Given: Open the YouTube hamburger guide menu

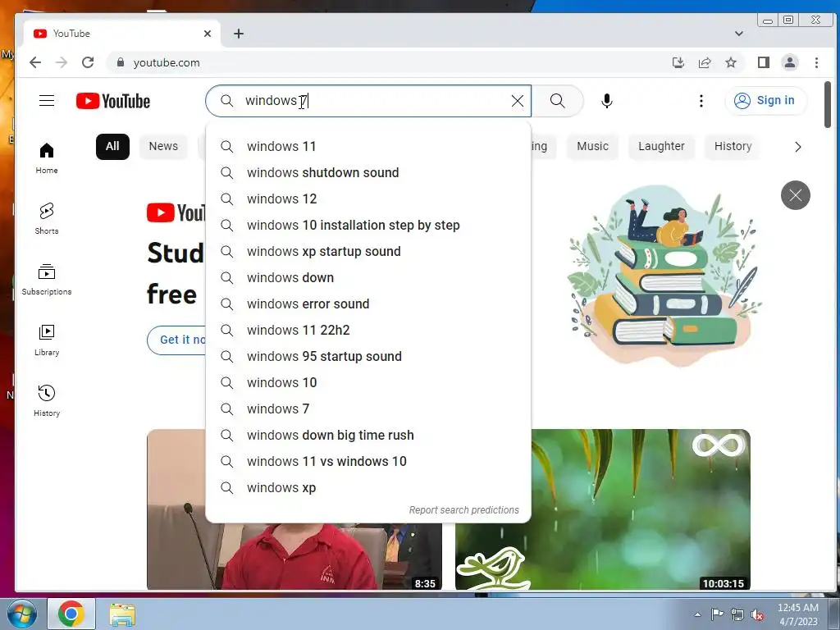Looking at the screenshot, I should coord(47,101).
